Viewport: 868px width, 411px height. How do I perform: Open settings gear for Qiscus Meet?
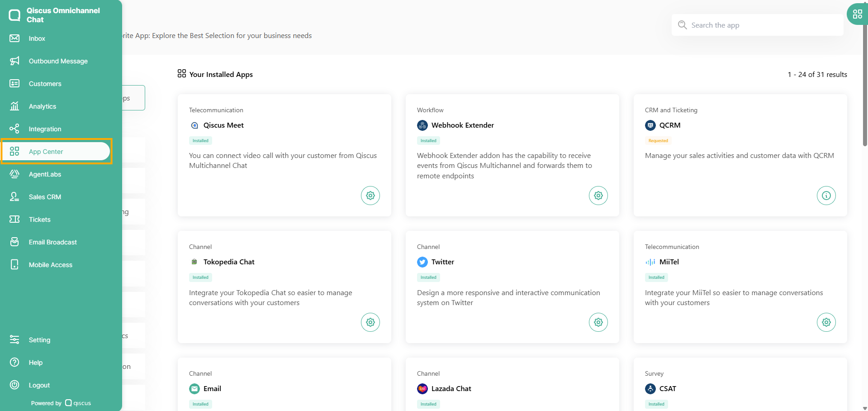click(370, 196)
